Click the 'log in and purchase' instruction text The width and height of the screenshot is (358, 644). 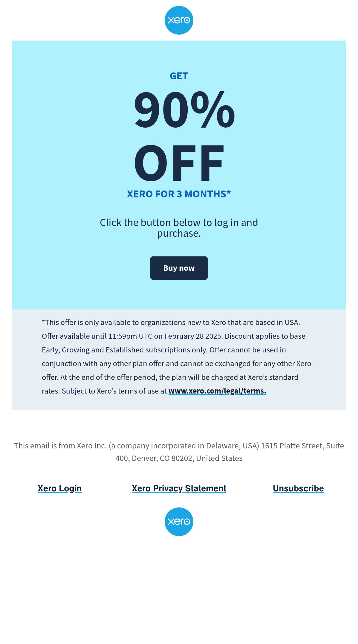pos(179,228)
